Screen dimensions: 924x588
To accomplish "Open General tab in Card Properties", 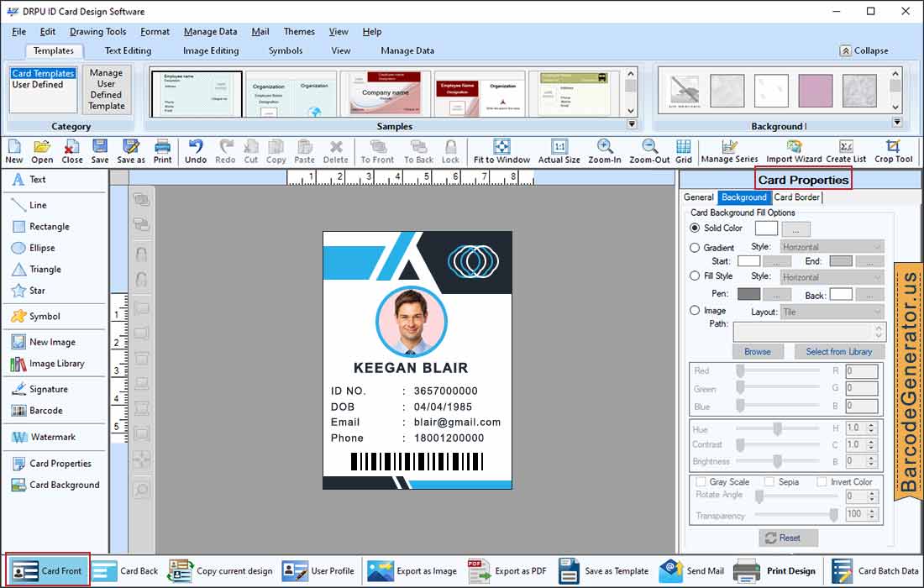I will point(698,197).
